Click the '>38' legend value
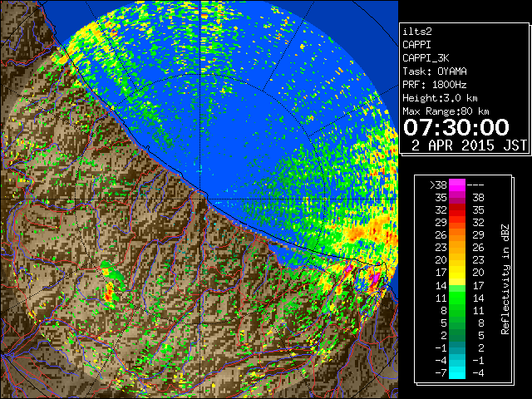This screenshot has width=532, height=399. (438, 185)
